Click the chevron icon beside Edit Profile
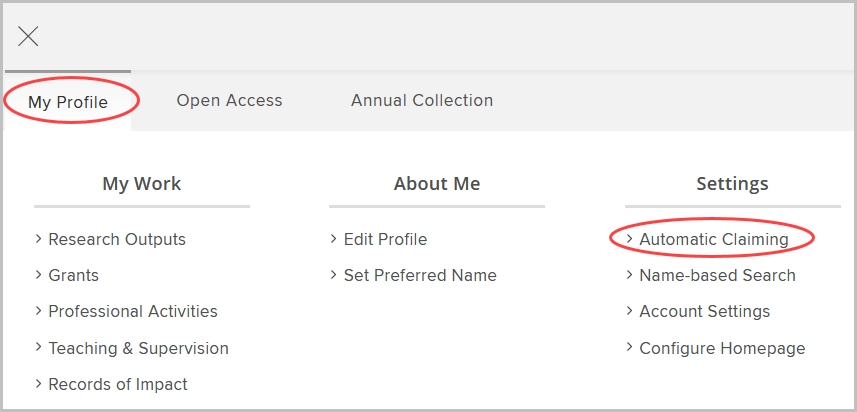 pos(333,240)
